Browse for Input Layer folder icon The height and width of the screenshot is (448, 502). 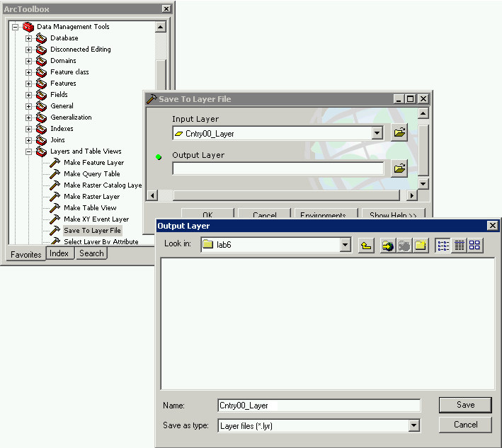tap(399, 132)
